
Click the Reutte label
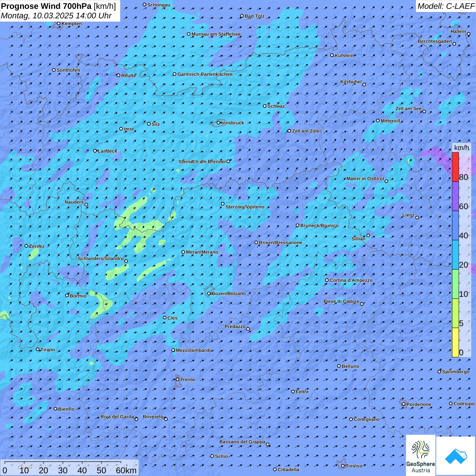(x=129, y=75)
